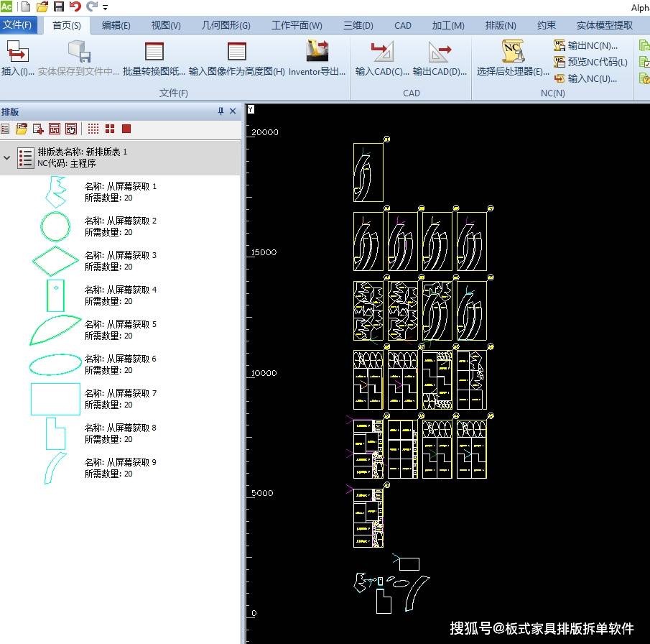Image resolution: width=650 pixels, height=644 pixels.
Task: Collapse the 新排版表 1 tree node
Action: pos(7,157)
